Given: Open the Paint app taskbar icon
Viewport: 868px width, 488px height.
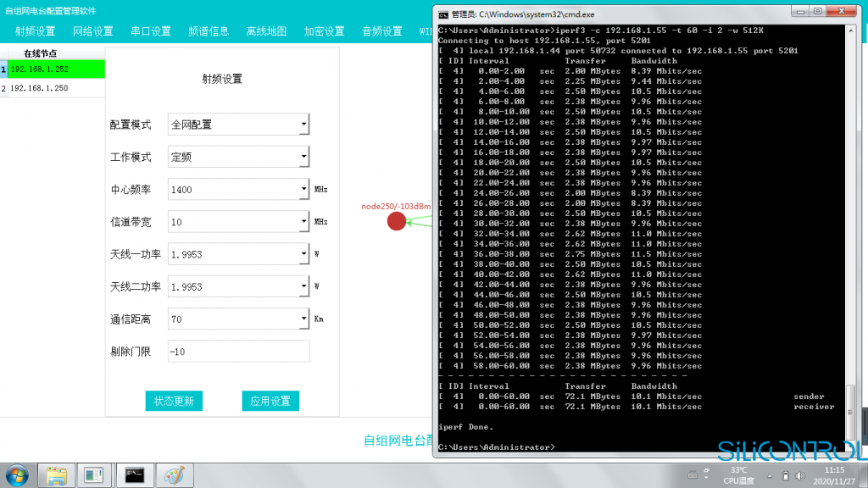Looking at the screenshot, I should (x=173, y=474).
